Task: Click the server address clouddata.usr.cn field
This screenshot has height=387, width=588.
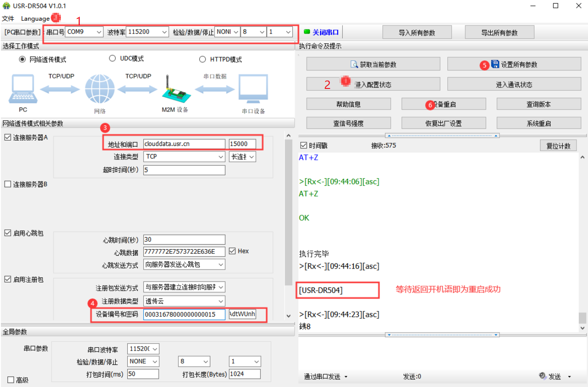Action: pyautogui.click(x=184, y=144)
